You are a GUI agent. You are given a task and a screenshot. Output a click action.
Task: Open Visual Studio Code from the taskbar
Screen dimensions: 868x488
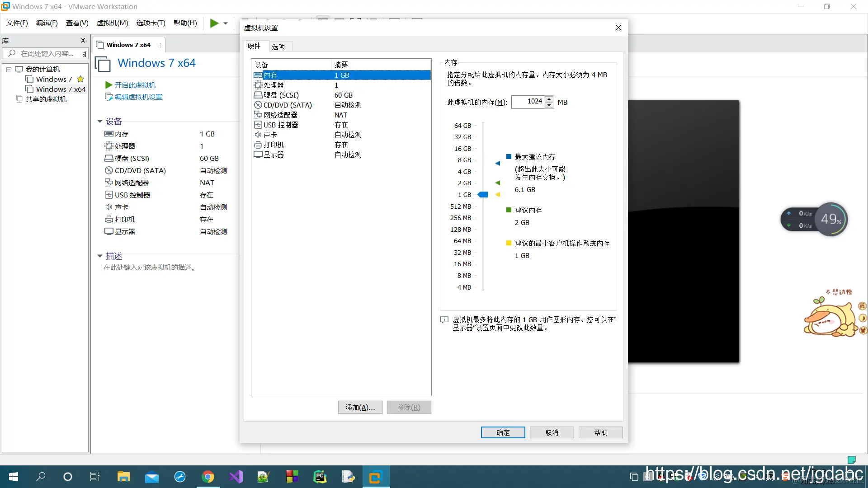(x=236, y=477)
